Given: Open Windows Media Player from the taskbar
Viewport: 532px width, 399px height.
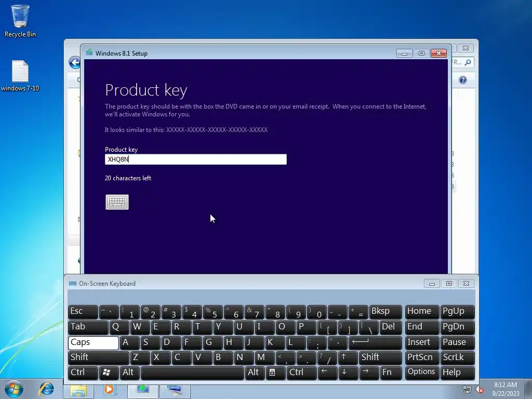Looking at the screenshot, I should tap(110, 390).
